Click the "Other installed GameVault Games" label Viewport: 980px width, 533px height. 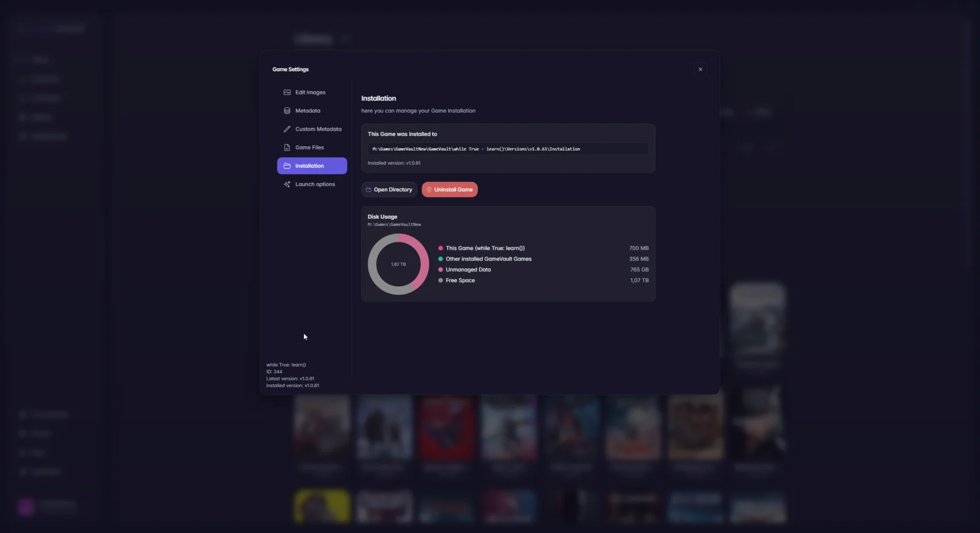(489, 259)
